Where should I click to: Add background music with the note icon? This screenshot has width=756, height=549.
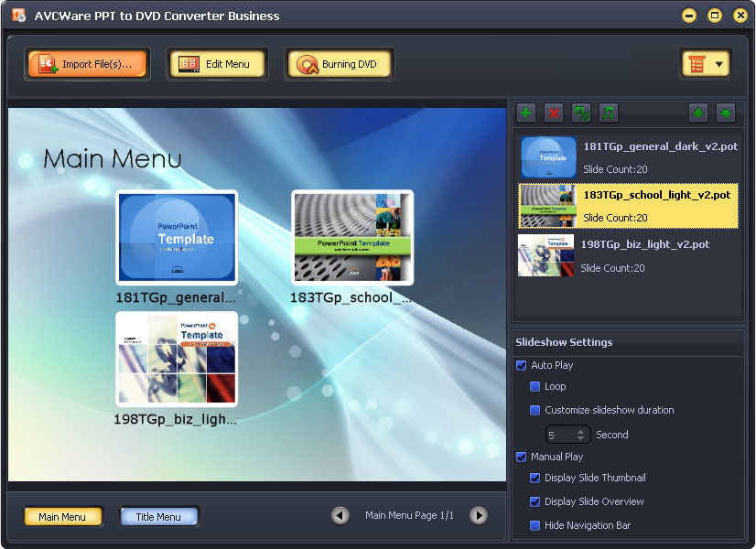tap(609, 113)
